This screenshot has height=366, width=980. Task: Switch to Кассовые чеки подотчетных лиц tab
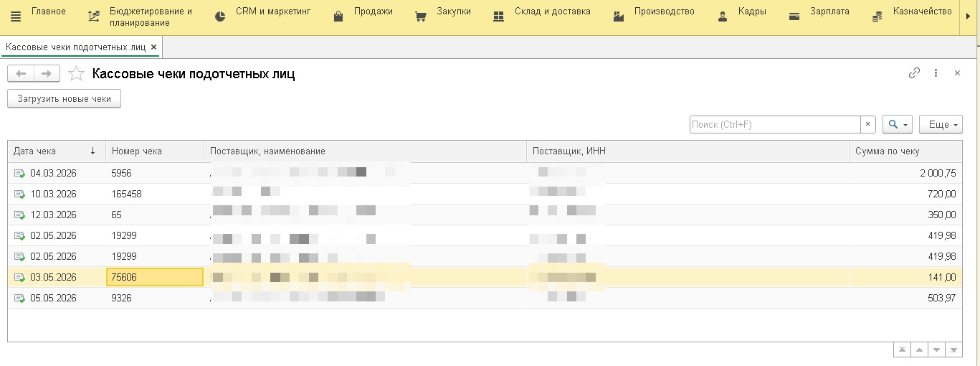(75, 47)
